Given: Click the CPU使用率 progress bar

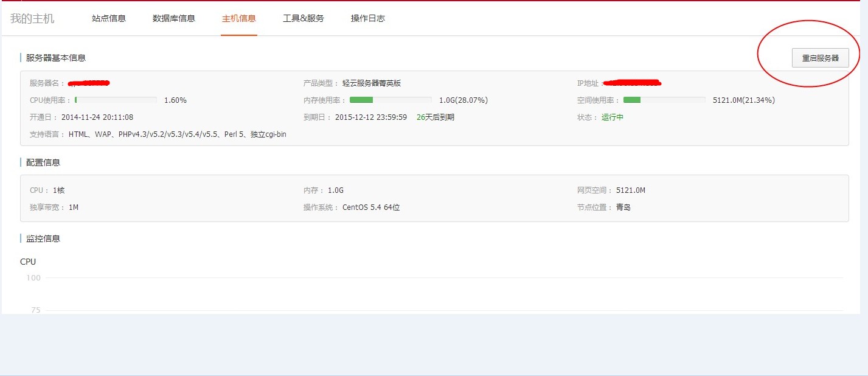Looking at the screenshot, I should (x=116, y=100).
